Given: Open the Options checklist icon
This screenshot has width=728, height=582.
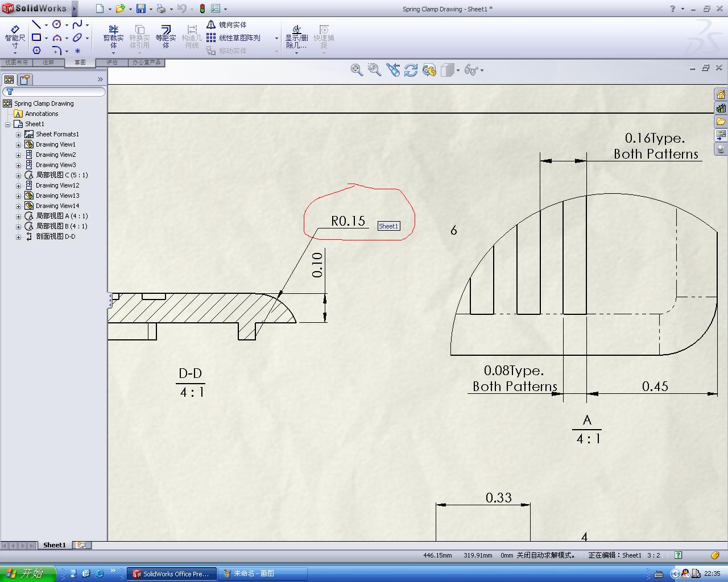Looking at the screenshot, I should (216, 9).
